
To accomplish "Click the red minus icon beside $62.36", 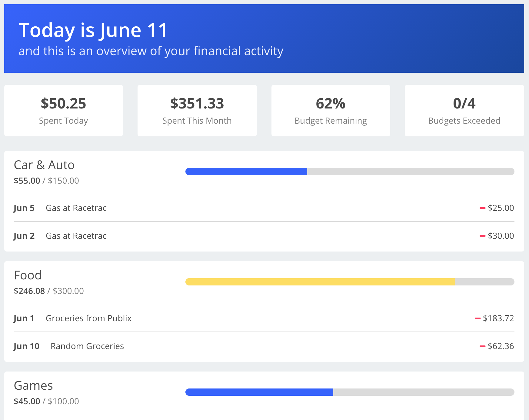I will [483, 346].
